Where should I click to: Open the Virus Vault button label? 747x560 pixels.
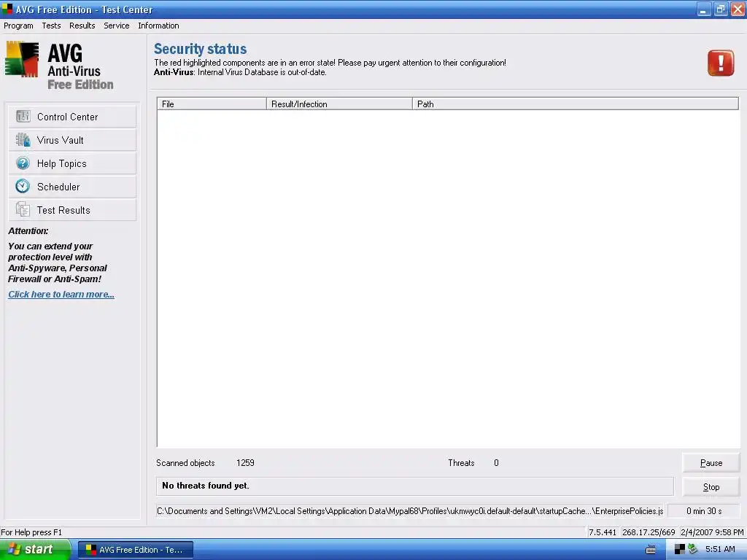point(60,140)
